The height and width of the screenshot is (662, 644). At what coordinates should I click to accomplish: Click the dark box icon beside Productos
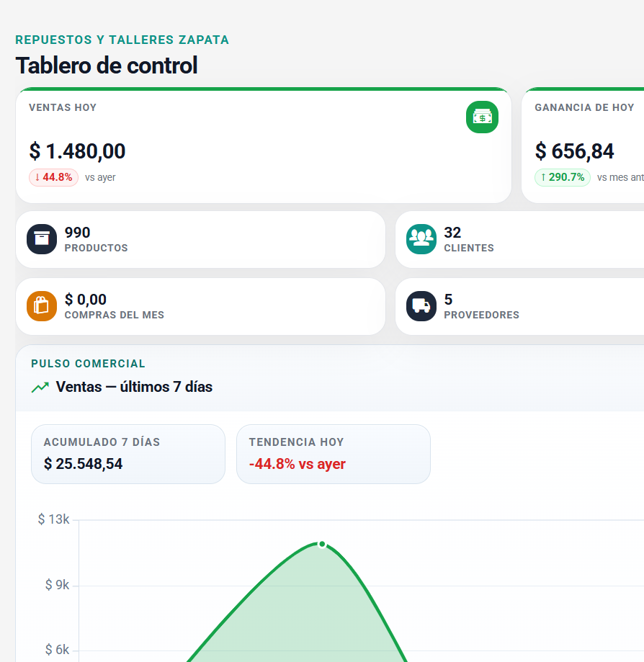point(42,239)
